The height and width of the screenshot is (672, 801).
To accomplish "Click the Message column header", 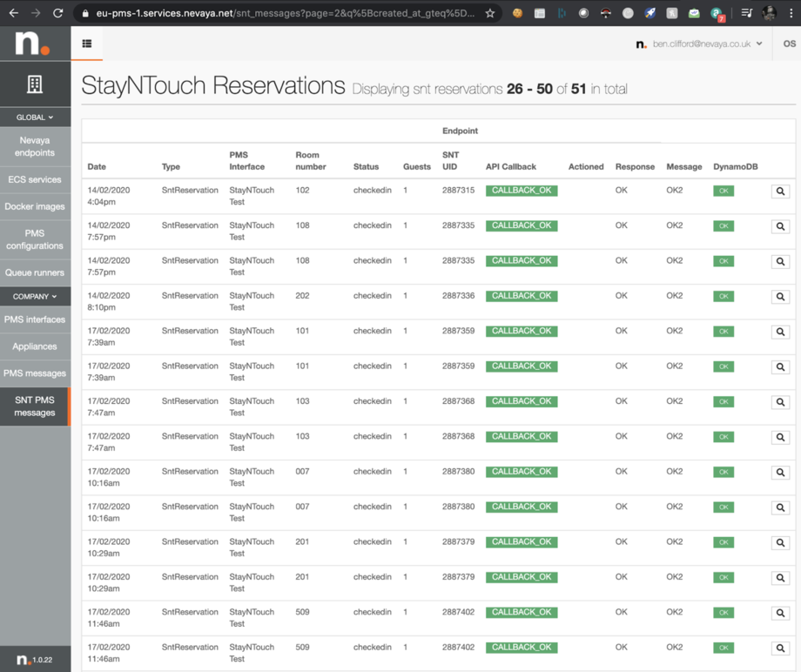I will [x=684, y=166].
